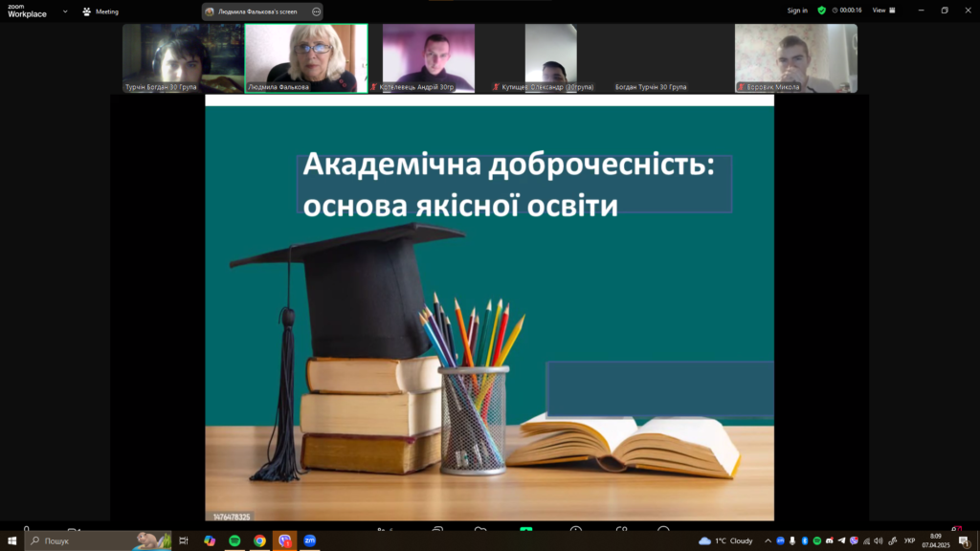Click the Meeting tab in Zoom

100,11
